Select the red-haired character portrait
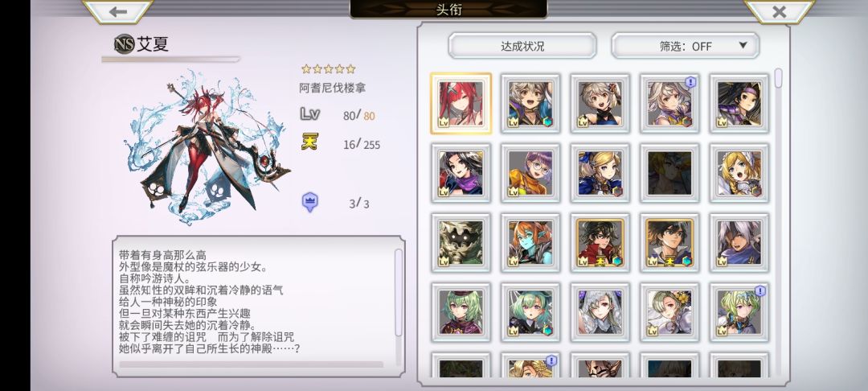This screenshot has width=868, height=391. pyautogui.click(x=461, y=104)
